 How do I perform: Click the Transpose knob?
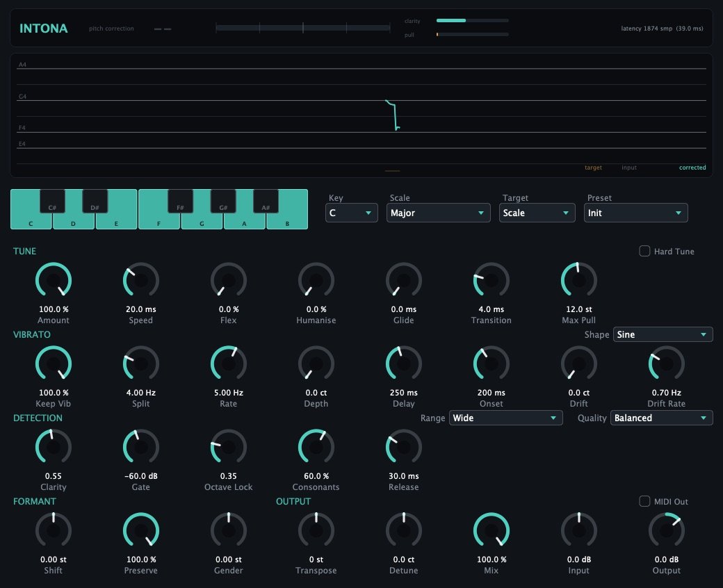316,530
